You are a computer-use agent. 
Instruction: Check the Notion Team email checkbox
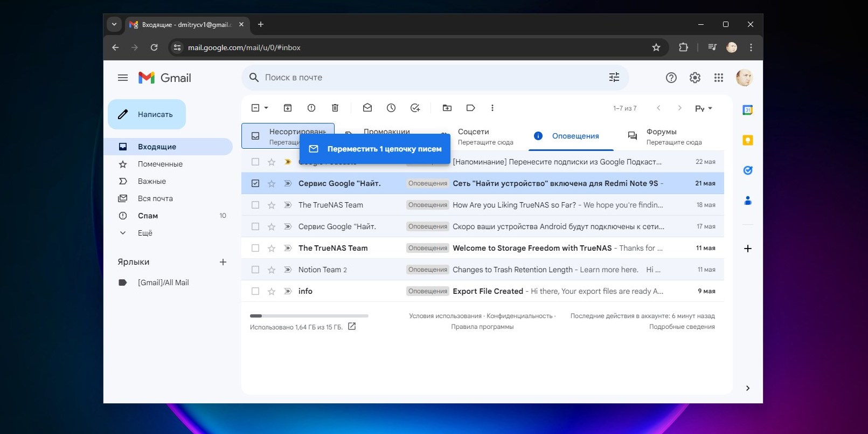[255, 270]
